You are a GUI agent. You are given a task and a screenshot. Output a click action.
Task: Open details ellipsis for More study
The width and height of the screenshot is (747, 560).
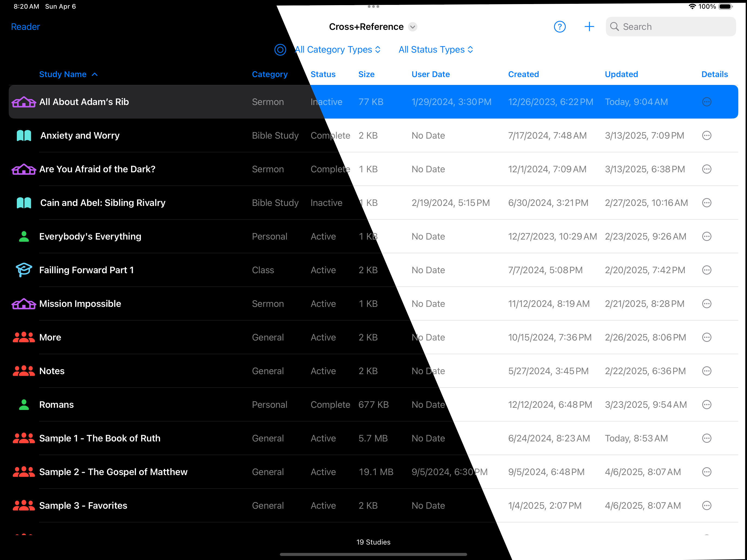(x=707, y=338)
